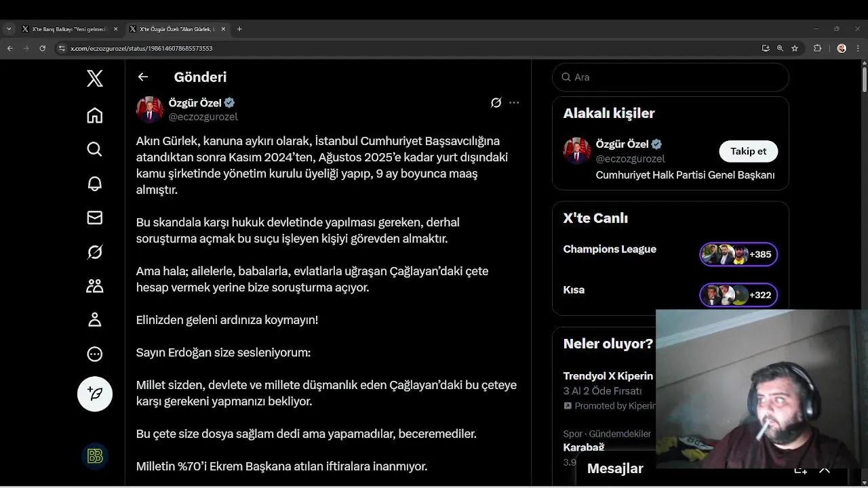868x488 pixels.
Task: Open the post's three-dot more menu
Action: click(x=514, y=103)
